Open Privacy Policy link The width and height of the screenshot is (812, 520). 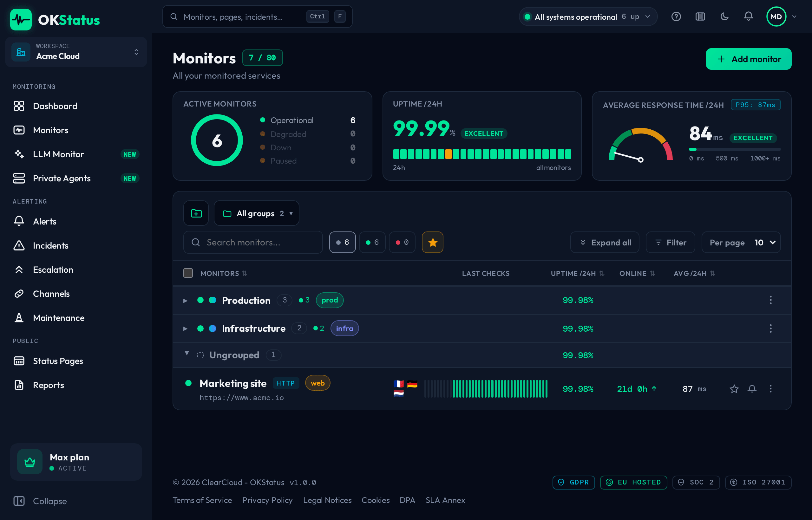(267, 500)
